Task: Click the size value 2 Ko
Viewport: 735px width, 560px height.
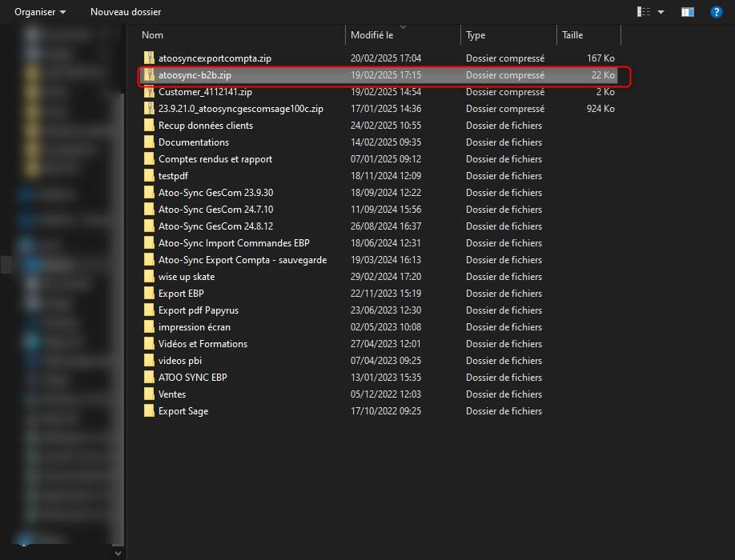Action: click(x=605, y=92)
